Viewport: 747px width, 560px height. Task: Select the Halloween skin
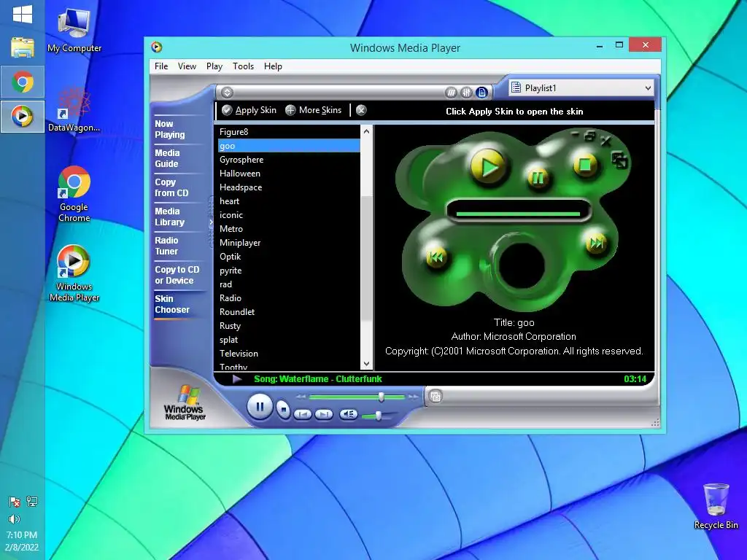click(289, 174)
